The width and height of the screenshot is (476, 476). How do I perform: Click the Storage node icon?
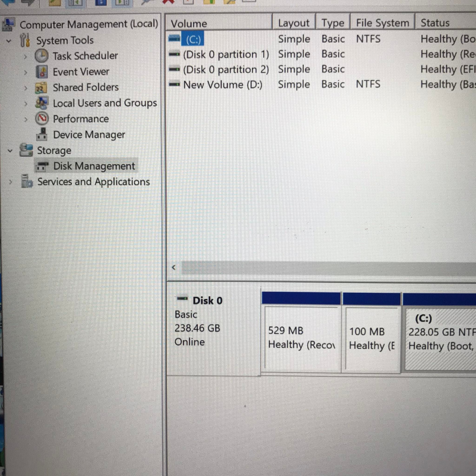pos(26,150)
